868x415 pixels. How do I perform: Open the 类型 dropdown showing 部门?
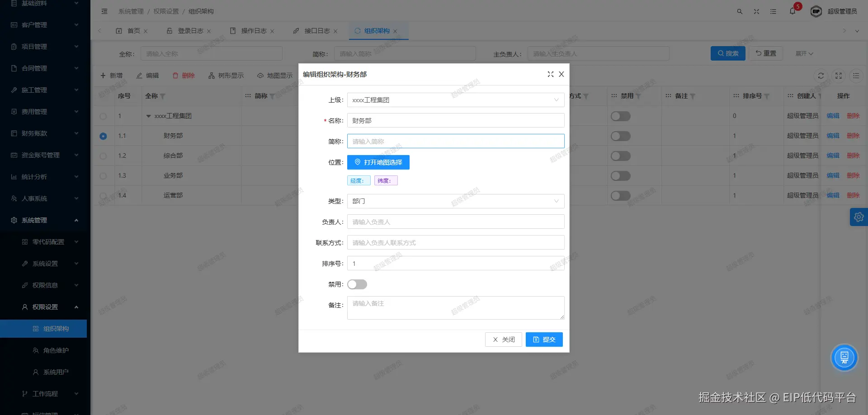coord(456,201)
